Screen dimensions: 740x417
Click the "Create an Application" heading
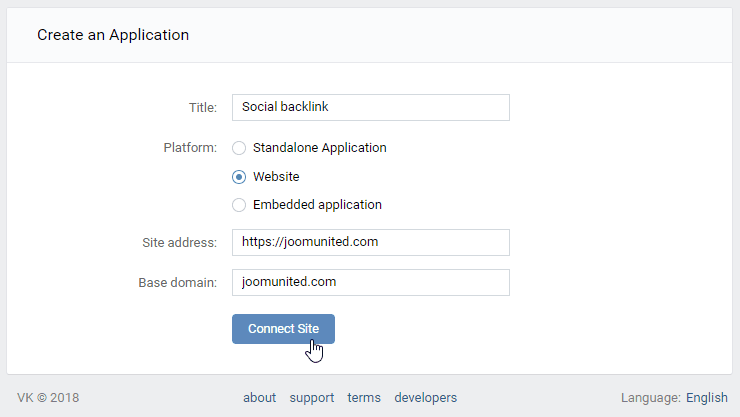coord(113,35)
